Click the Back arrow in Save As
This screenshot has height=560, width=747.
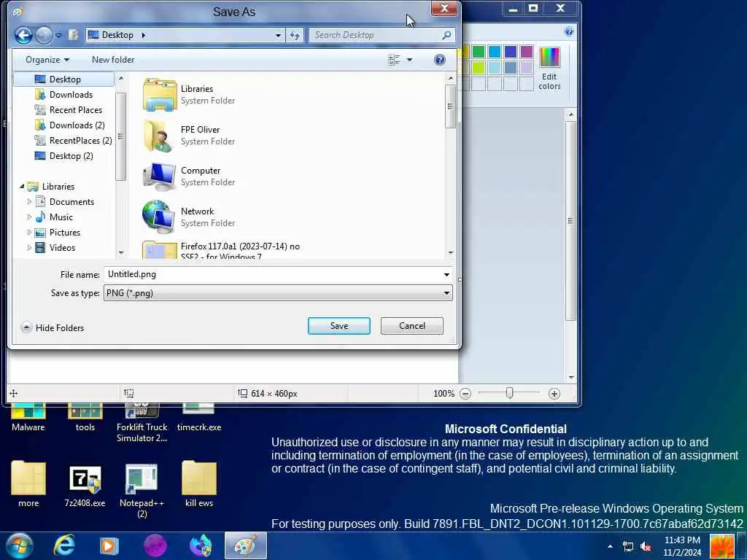coord(23,35)
